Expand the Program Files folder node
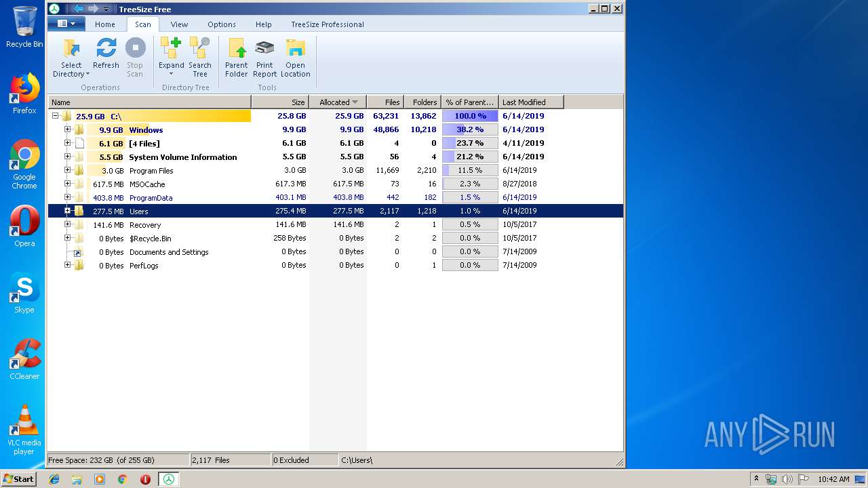Screen dimensions: 868x488 click(67, 170)
